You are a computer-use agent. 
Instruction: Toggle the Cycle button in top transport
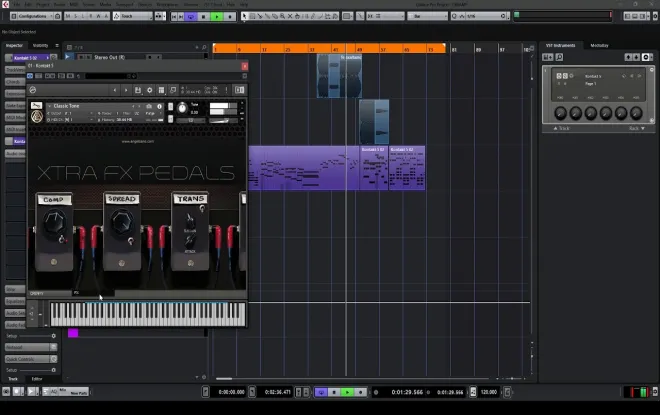(191, 16)
